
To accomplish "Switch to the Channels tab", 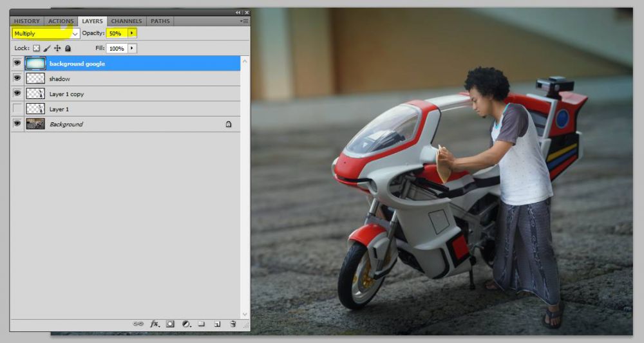I will point(126,21).
